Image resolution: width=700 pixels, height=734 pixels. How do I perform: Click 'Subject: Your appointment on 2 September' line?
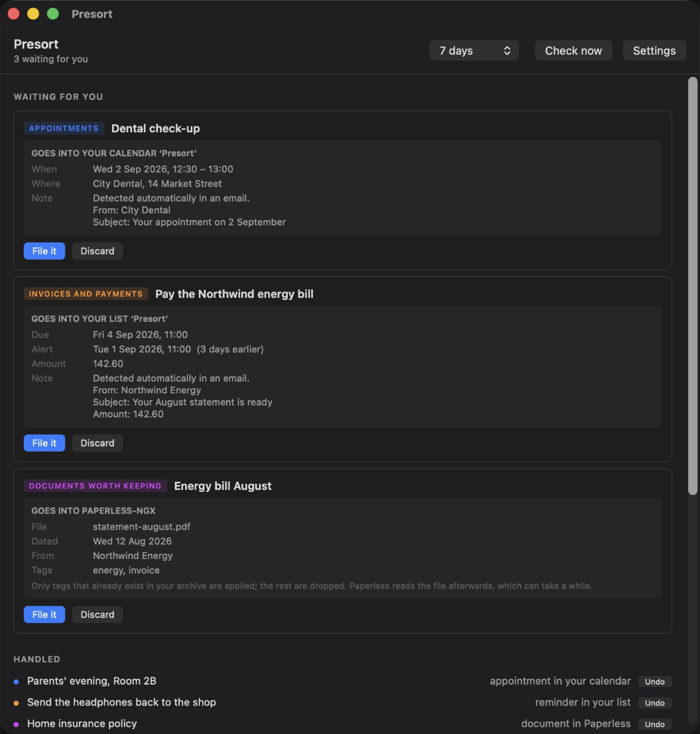pos(190,222)
